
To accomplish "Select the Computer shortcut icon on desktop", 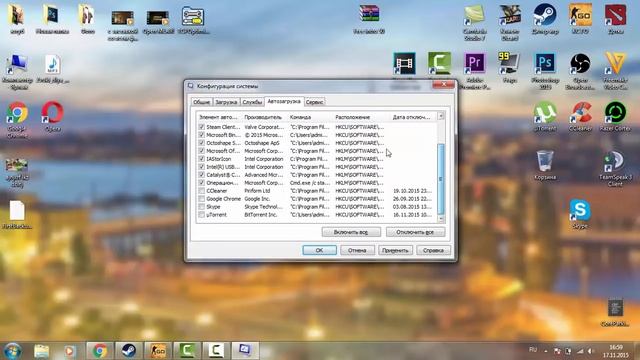I will (x=17, y=64).
